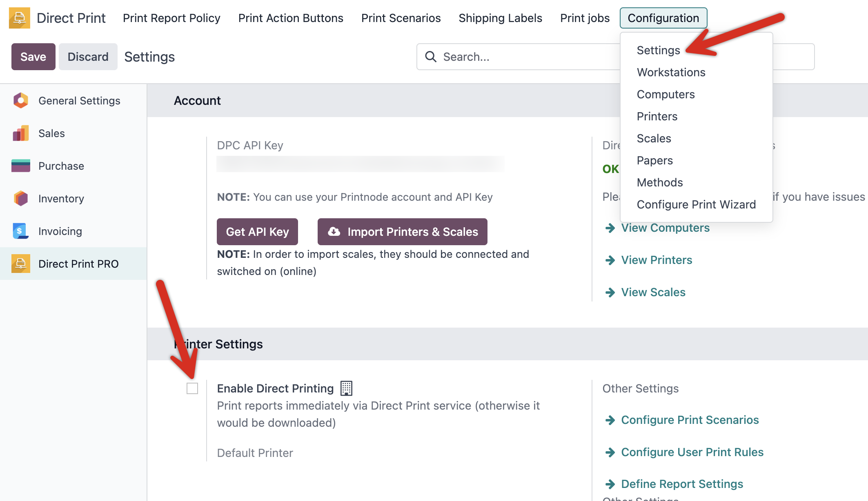Click the arrow icon next to View Scales
This screenshot has height=501, width=868.
[610, 293]
